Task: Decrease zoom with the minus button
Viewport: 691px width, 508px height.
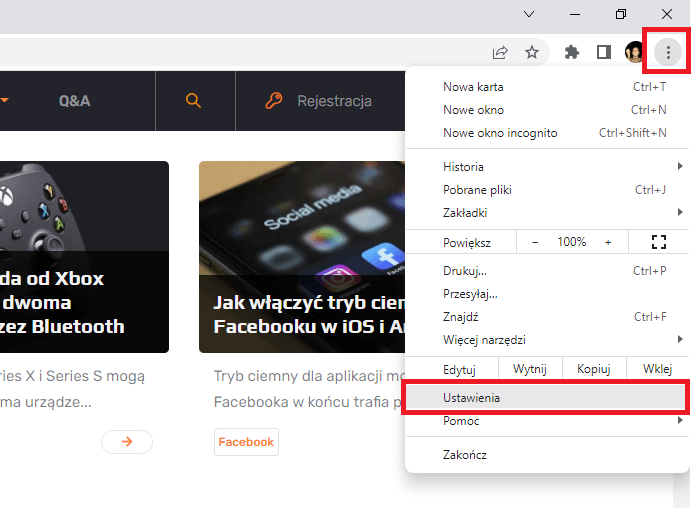Action: (x=535, y=242)
